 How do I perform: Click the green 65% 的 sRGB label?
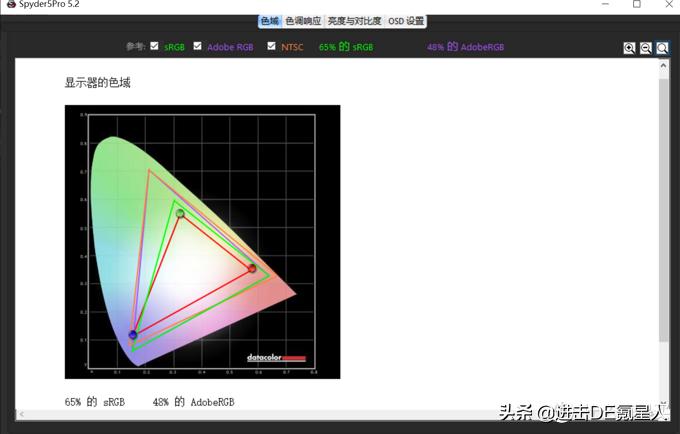click(346, 47)
